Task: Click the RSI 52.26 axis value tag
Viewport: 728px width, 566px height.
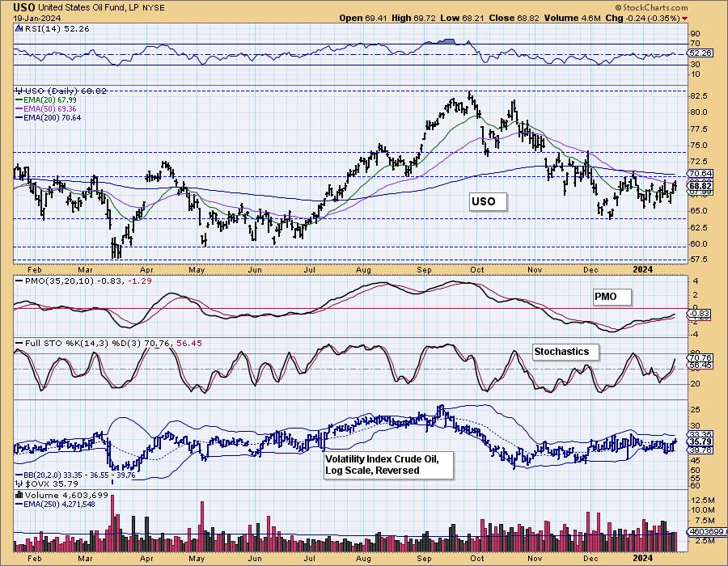Action: click(x=700, y=53)
